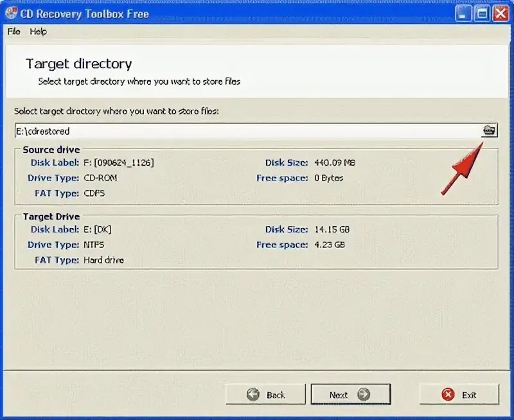
Task: Select source disk size 440.09 MB
Action: [x=335, y=162]
